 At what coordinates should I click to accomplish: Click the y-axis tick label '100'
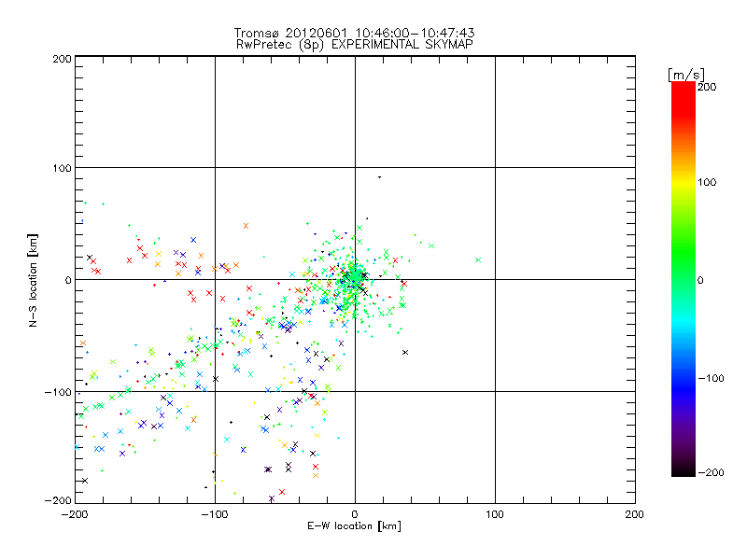pos(62,168)
